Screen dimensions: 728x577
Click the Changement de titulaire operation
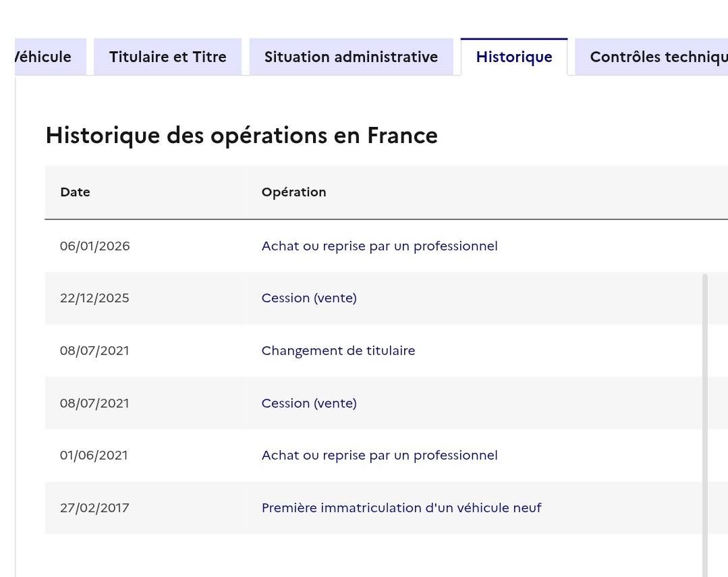338,351
